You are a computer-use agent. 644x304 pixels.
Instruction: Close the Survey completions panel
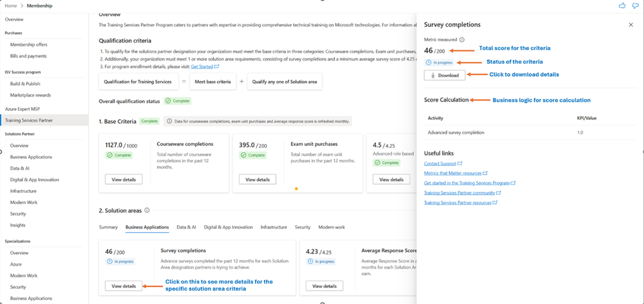(x=631, y=25)
